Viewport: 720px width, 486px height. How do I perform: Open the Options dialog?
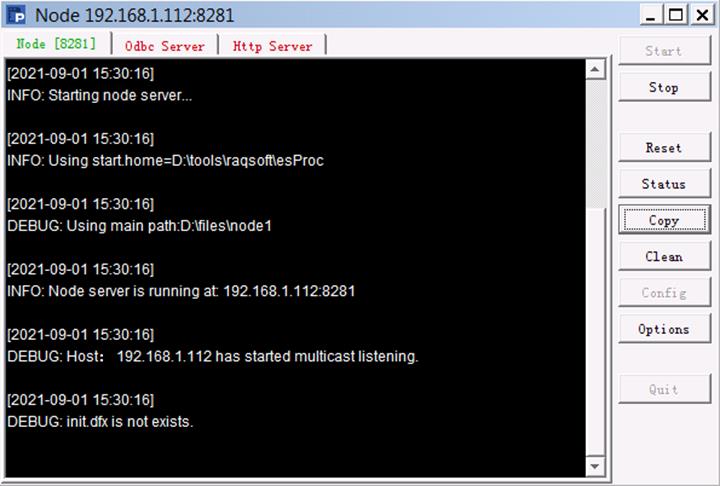pos(664,329)
